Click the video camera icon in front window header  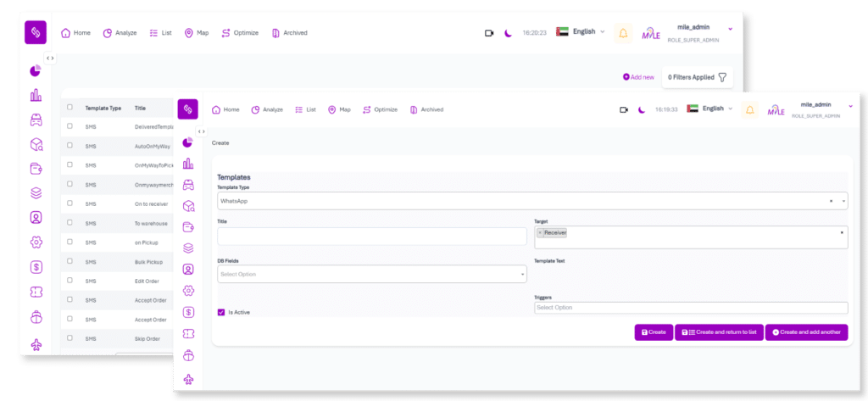pyautogui.click(x=624, y=109)
